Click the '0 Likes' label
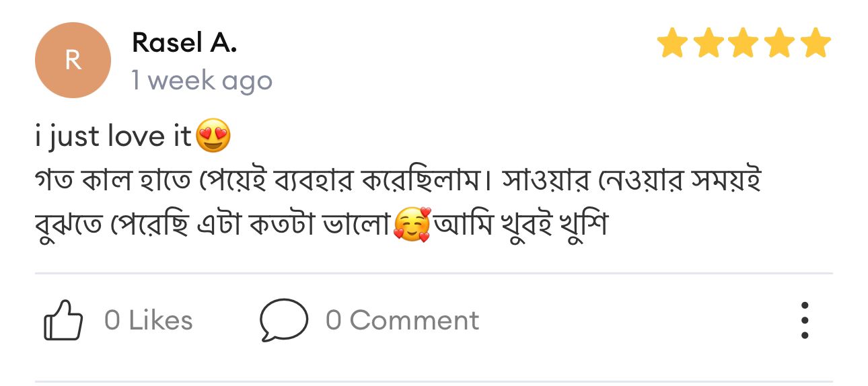This screenshot has width=868, height=386. 148,321
